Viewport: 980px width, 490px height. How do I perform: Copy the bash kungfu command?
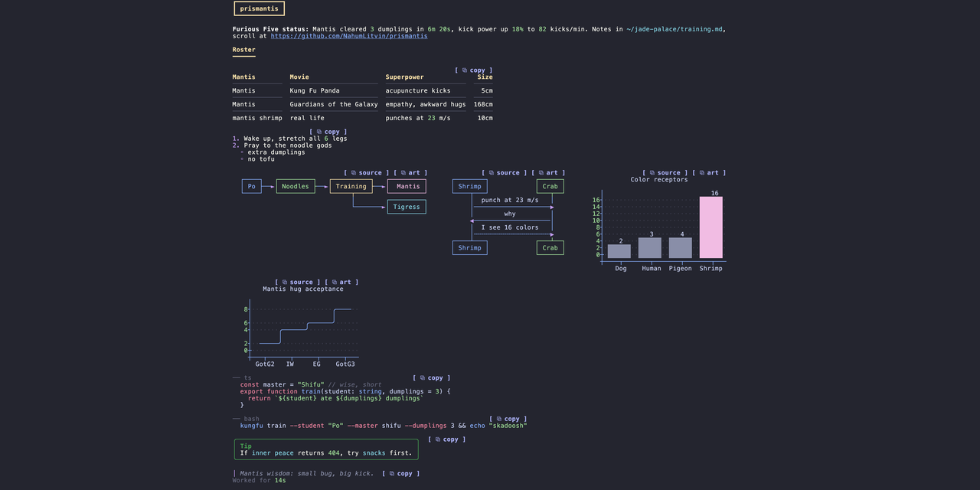tap(508, 420)
